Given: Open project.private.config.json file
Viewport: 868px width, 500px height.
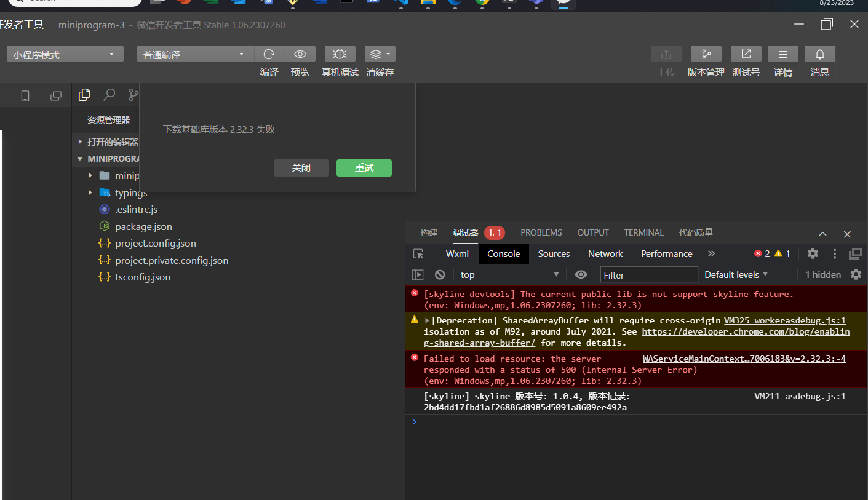Looking at the screenshot, I should [172, 260].
